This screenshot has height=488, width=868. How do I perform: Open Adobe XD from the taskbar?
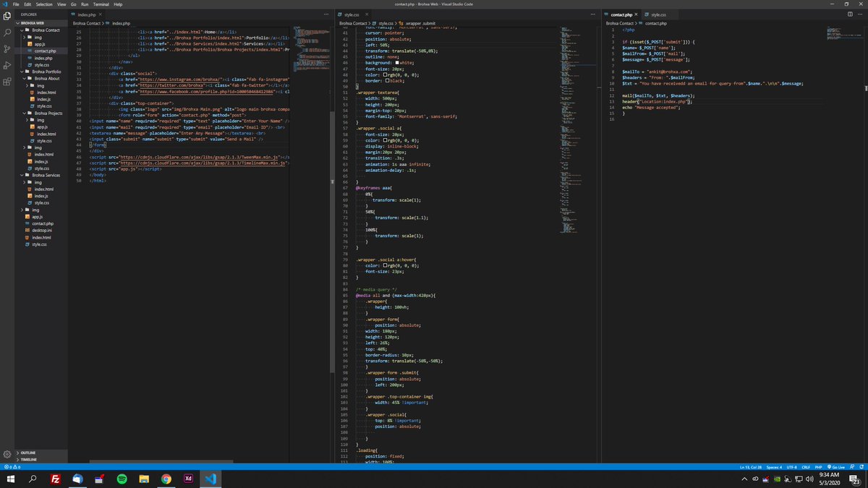click(x=188, y=479)
